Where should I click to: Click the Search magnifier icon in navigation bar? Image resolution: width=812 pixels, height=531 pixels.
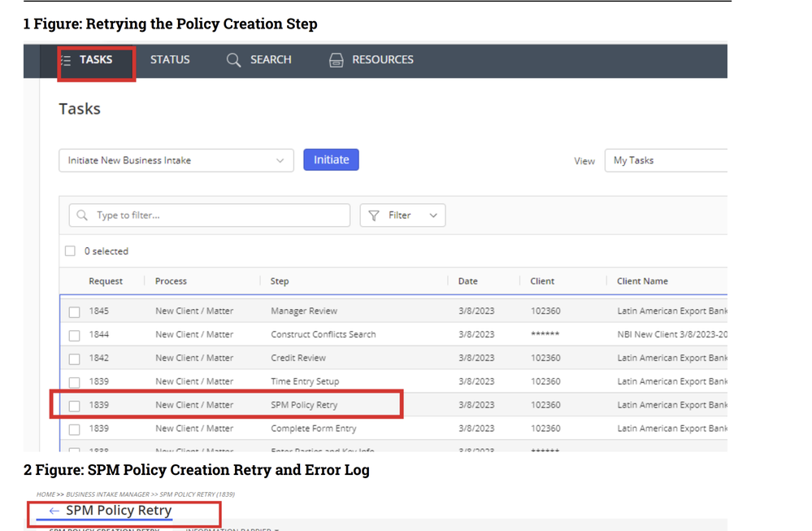coord(233,60)
